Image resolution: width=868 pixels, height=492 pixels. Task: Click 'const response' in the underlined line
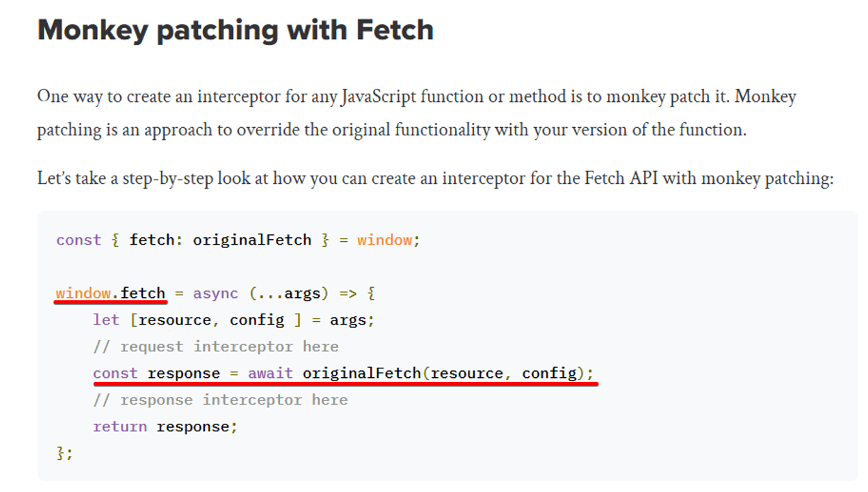(156, 373)
